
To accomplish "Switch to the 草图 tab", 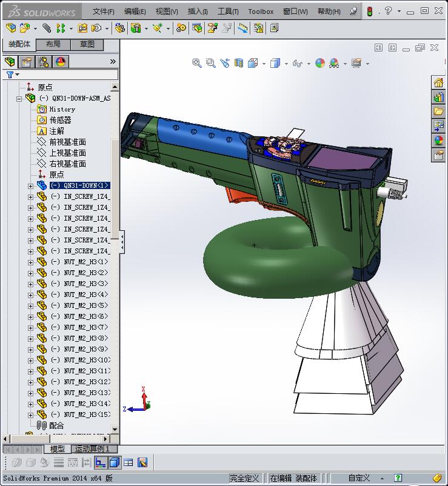I will (87, 44).
